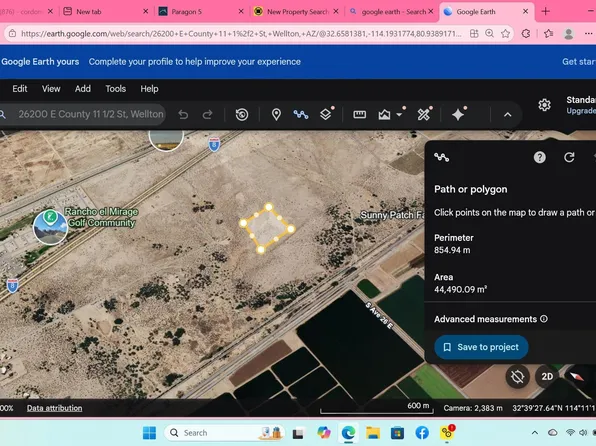The height and width of the screenshot is (446, 596).
Task: Open the map layers icon
Action: [x=325, y=114]
